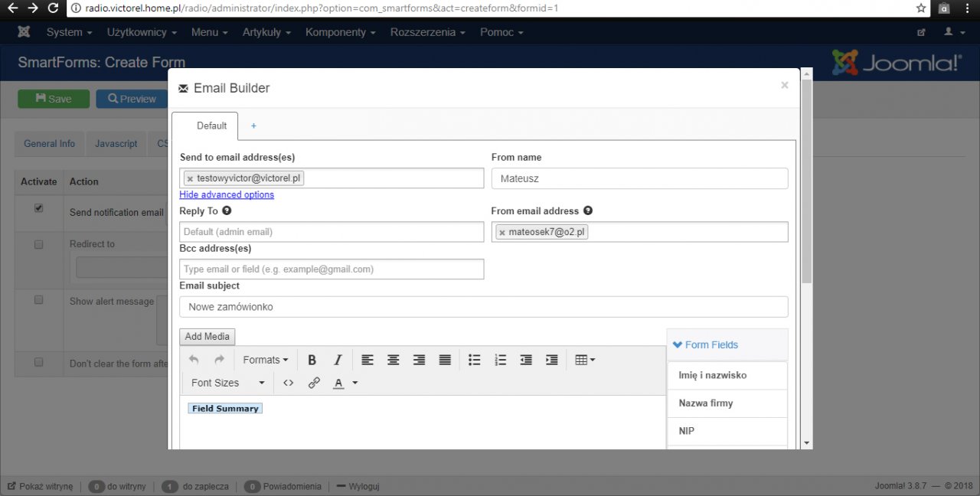Image resolution: width=980 pixels, height=496 pixels.
Task: Click Pokaż witrynę in status bar
Action: [x=41, y=486]
